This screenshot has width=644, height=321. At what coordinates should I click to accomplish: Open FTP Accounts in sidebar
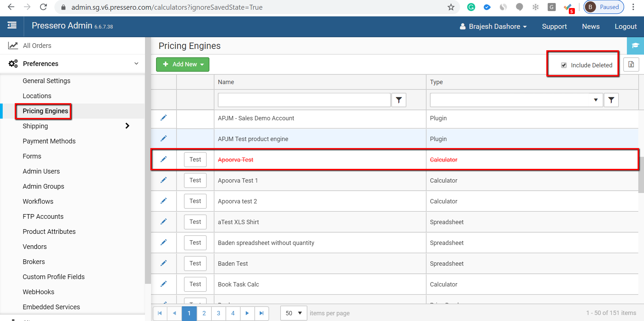[x=43, y=216]
